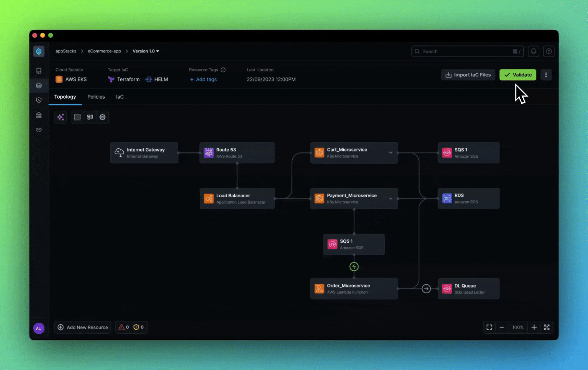Screen dimensions: 588x370
Task: Click the help question mark icon
Action: (x=549, y=51)
